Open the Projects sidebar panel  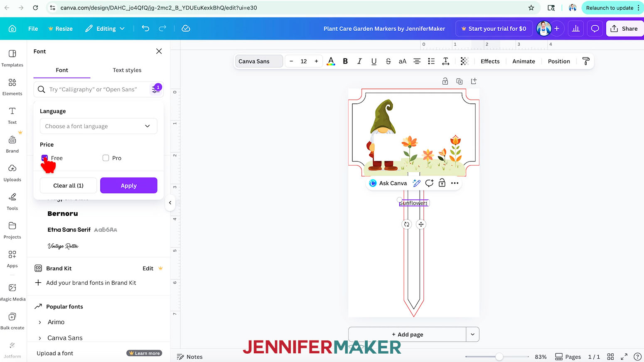coord(12,230)
